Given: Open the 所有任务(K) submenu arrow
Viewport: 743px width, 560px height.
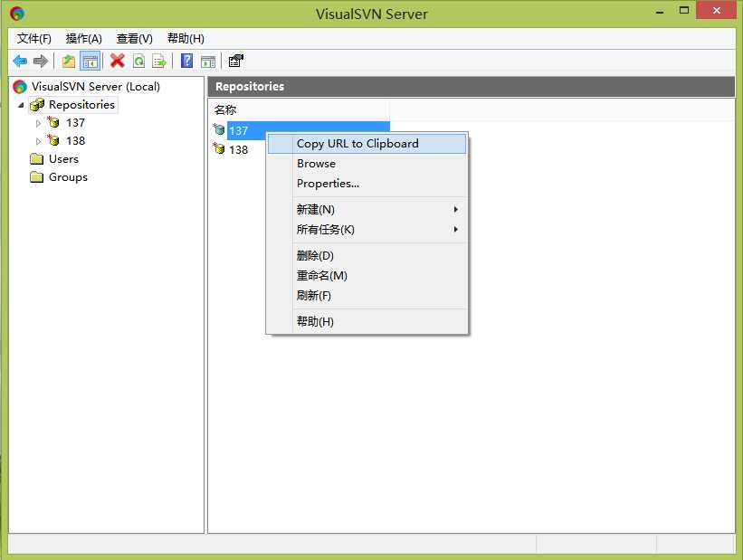Looking at the screenshot, I should point(455,229).
